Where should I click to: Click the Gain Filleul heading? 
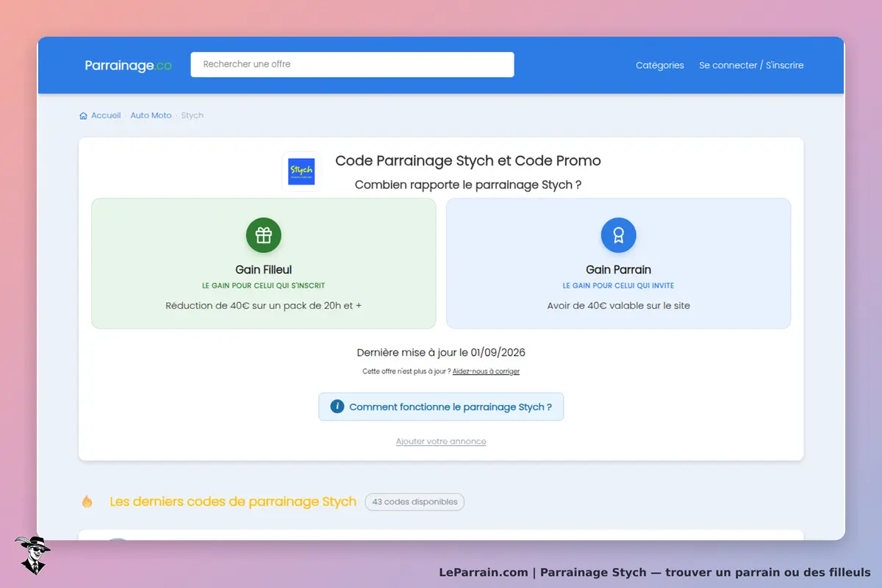(264, 270)
